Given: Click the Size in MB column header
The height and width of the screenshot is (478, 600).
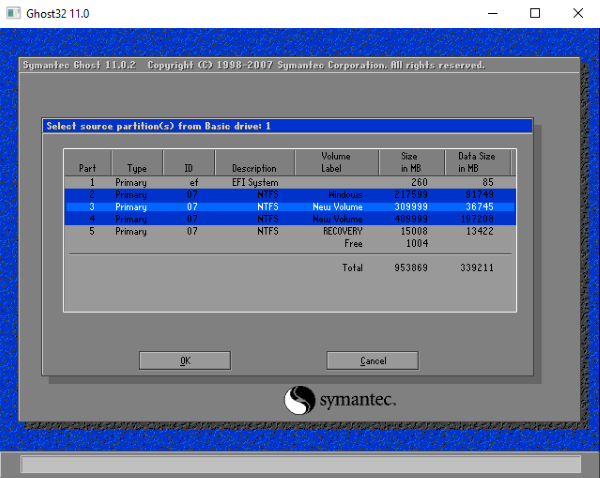Looking at the screenshot, I should pos(411,163).
